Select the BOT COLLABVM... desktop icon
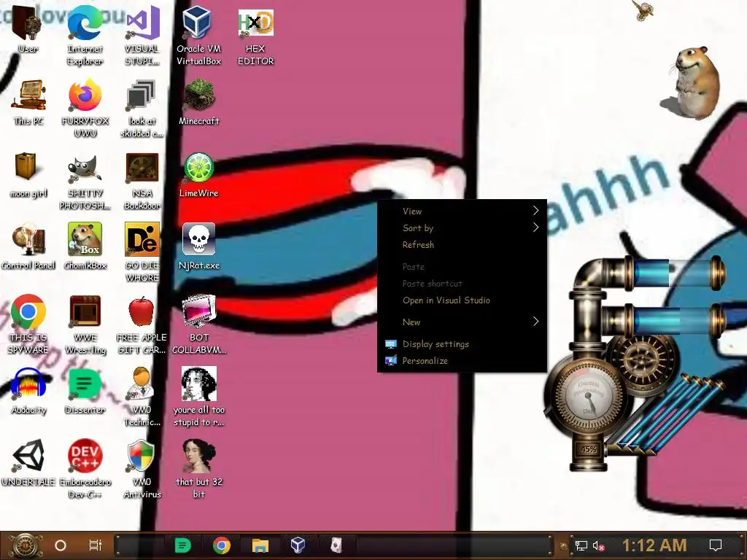Viewport: 747px width, 560px height. pyautogui.click(x=199, y=324)
